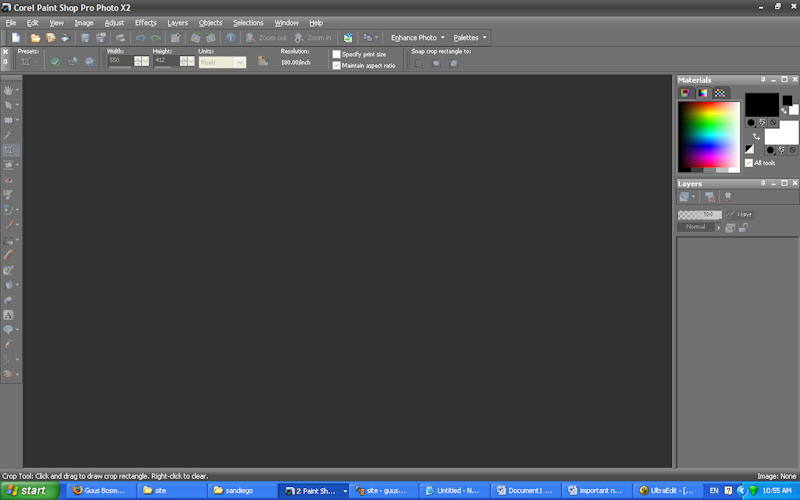Open the foreground style dropdown button

pyautogui.click(x=751, y=122)
